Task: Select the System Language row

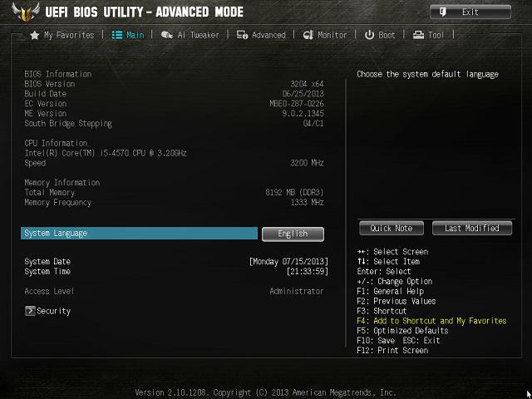Action: pyautogui.click(x=139, y=234)
